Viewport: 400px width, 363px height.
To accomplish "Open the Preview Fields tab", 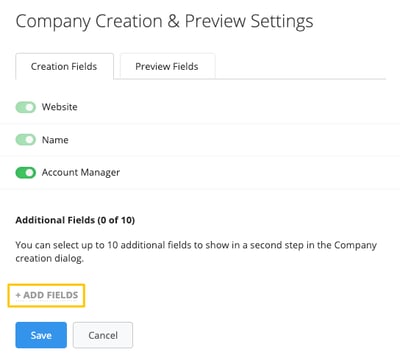I will point(167,66).
